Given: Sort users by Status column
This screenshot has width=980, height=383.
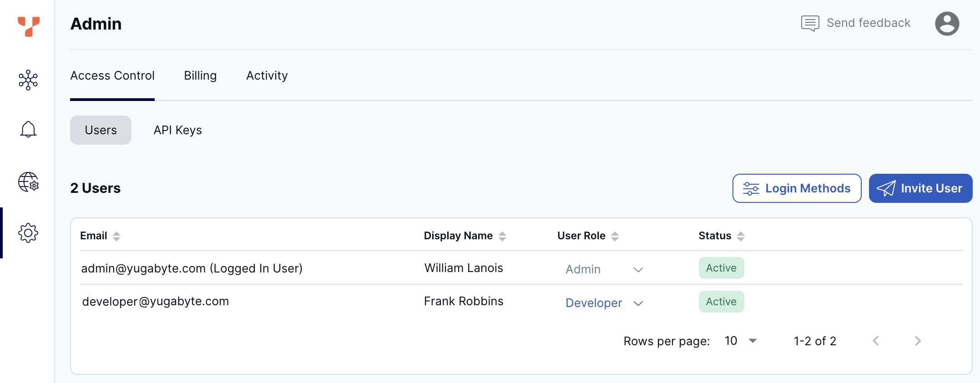Looking at the screenshot, I should coord(741,236).
